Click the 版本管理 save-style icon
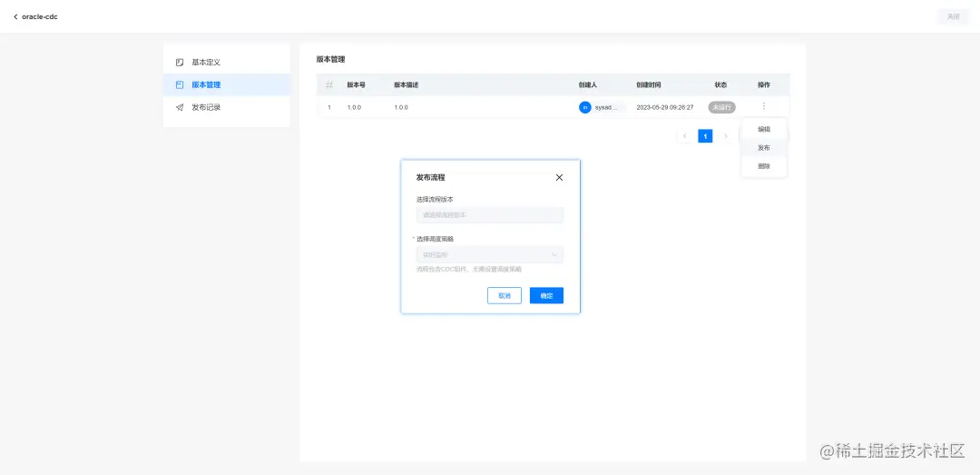The image size is (980, 475). (180, 84)
